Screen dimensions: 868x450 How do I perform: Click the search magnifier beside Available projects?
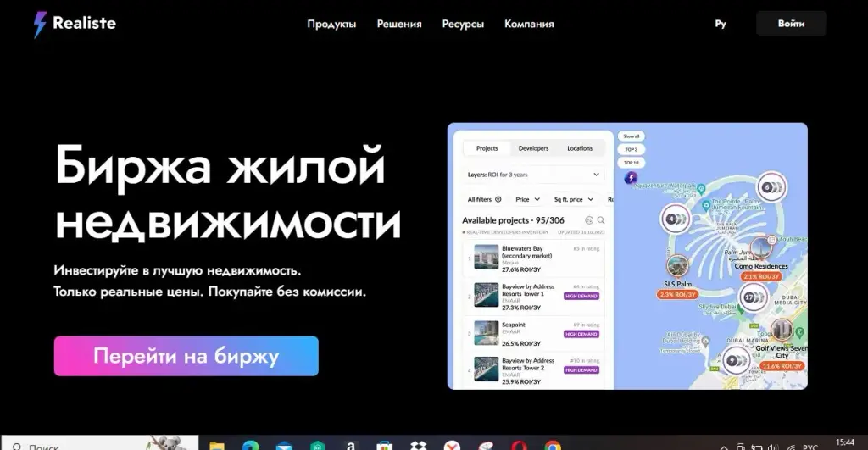pyautogui.click(x=601, y=220)
